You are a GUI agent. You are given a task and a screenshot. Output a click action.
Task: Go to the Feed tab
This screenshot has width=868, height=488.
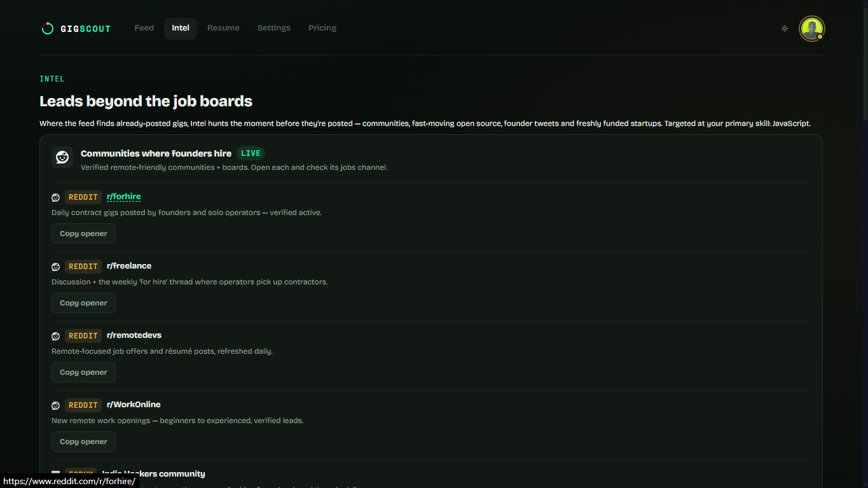(144, 28)
